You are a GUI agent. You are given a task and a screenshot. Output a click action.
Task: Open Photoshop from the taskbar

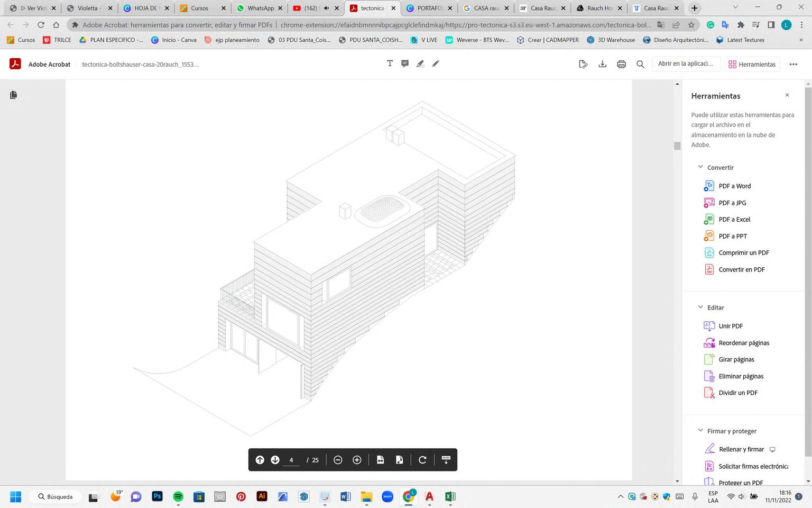157,496
